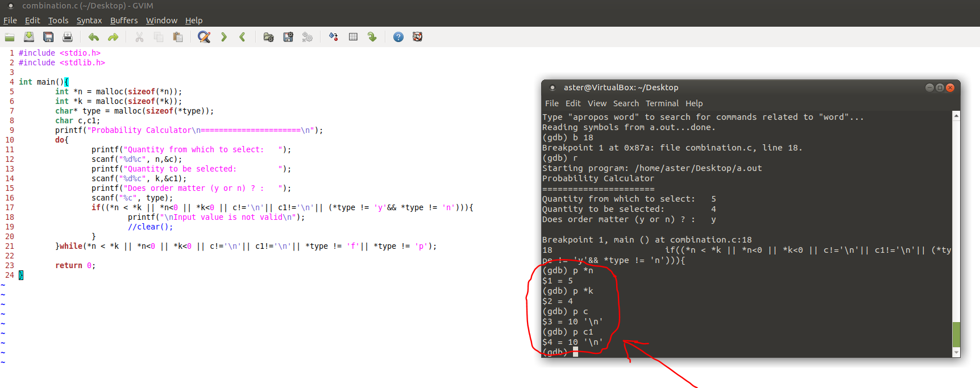Click the Find Next green arrow
This screenshot has width=980, height=388.
(224, 37)
